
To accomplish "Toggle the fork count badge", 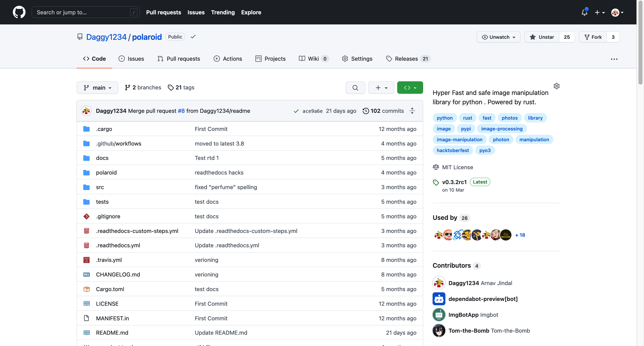I will click(x=613, y=37).
